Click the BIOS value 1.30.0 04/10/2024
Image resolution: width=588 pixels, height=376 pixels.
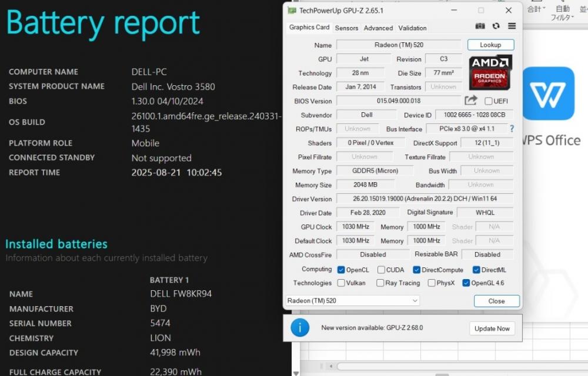coord(167,102)
